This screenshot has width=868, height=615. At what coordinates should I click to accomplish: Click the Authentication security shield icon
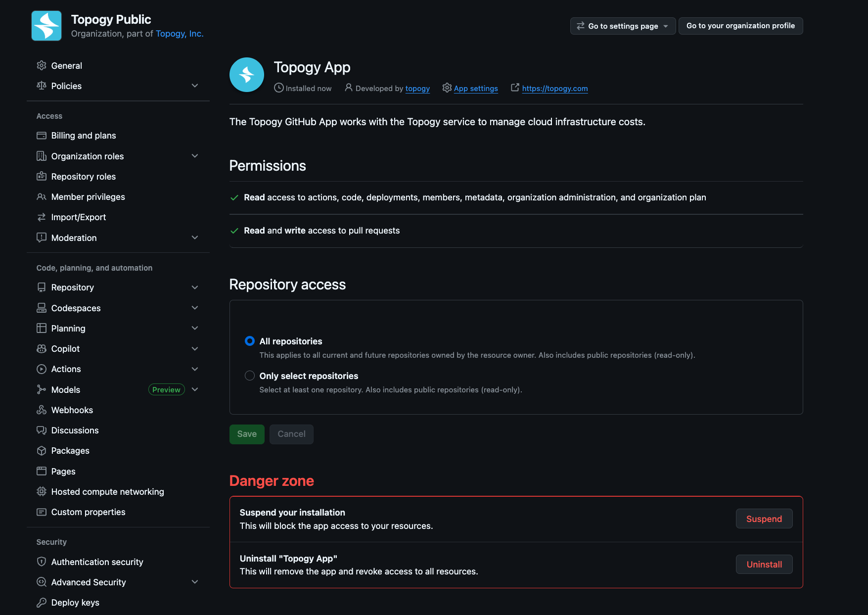pos(42,562)
